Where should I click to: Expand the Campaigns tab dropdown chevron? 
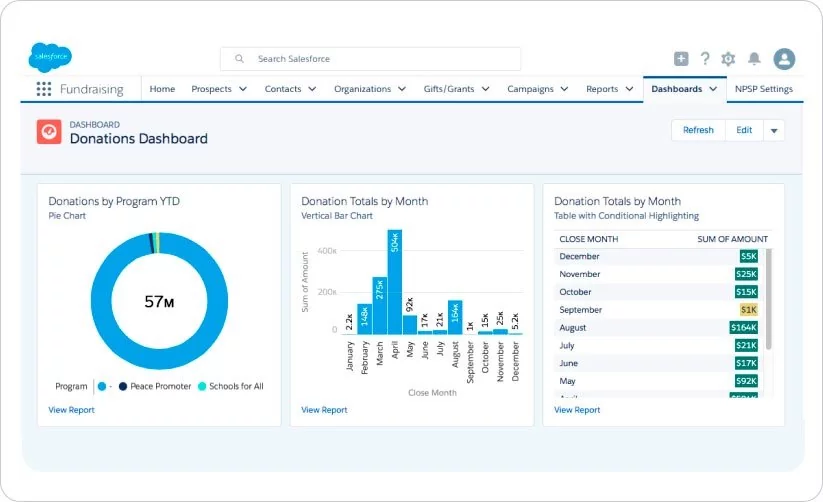click(564, 89)
